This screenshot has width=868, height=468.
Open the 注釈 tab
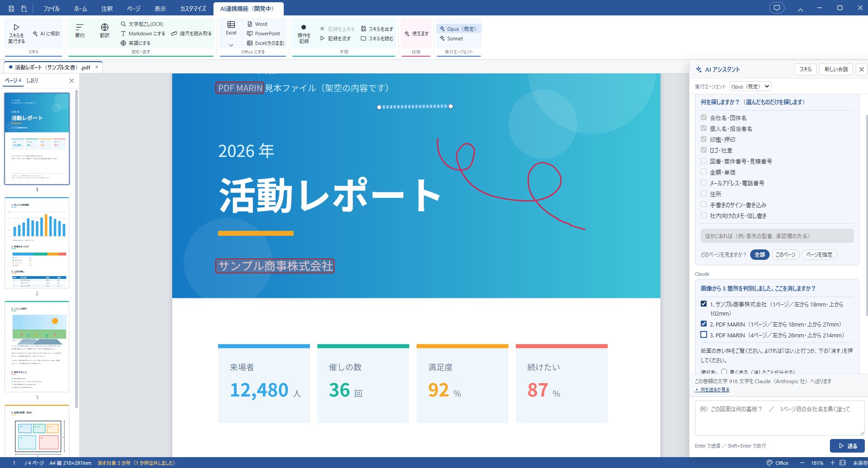[x=107, y=9]
